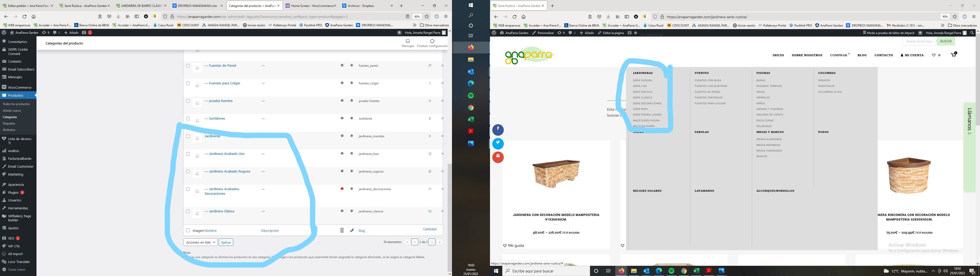
Task: Open Excel icon in vertical taskbar strip
Action: [x=471, y=119]
